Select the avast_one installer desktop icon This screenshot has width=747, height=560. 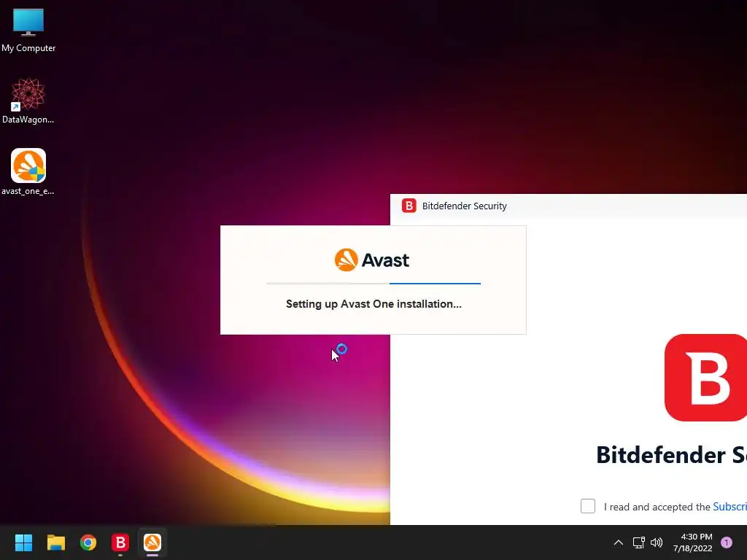coord(28,172)
